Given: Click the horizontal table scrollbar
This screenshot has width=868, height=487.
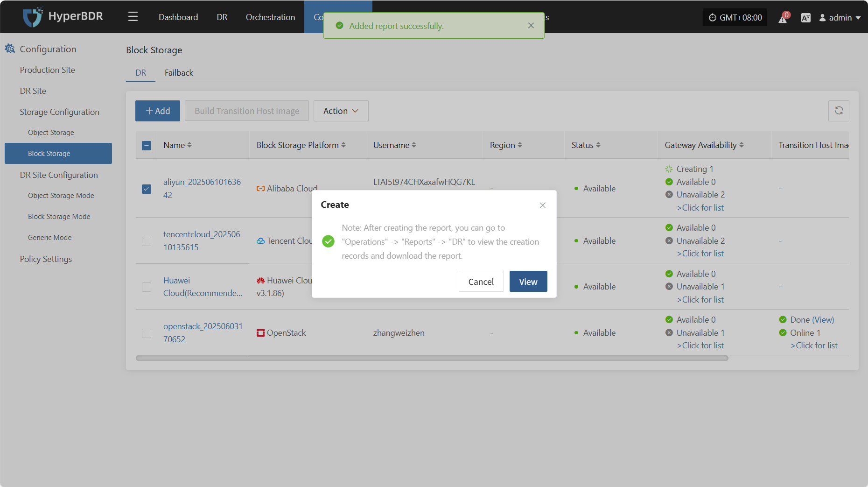Looking at the screenshot, I should 432,358.
